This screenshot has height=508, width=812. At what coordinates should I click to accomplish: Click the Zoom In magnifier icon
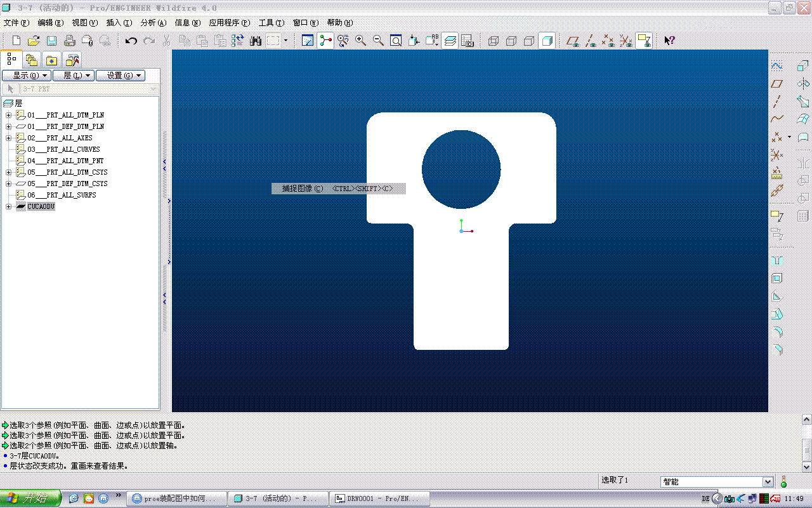click(x=361, y=41)
